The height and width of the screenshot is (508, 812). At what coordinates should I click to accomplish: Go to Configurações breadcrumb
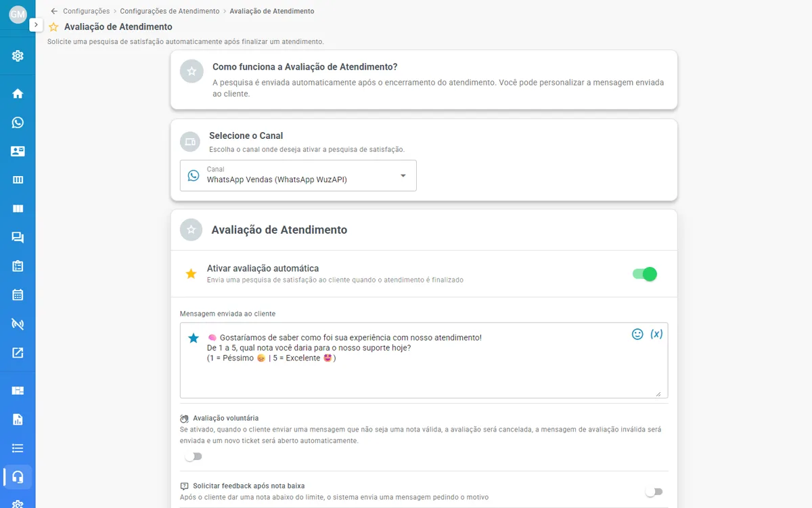(x=86, y=11)
